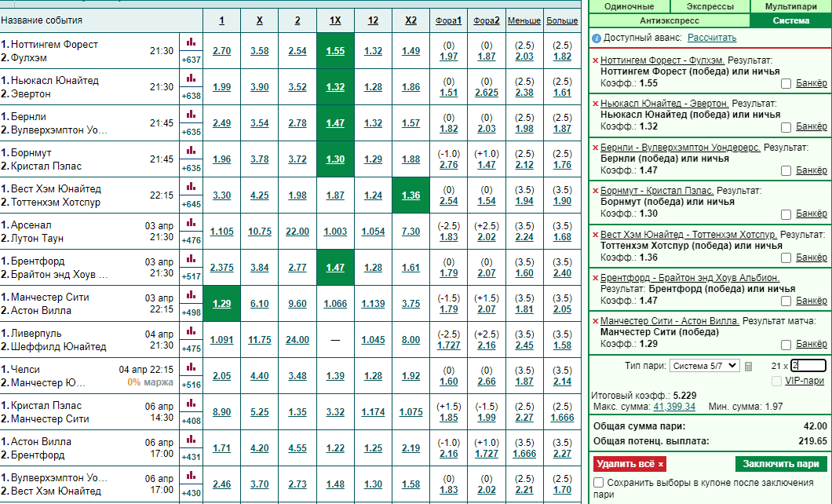The image size is (832, 504).
Task: Select the Система tab
Action: (x=790, y=20)
